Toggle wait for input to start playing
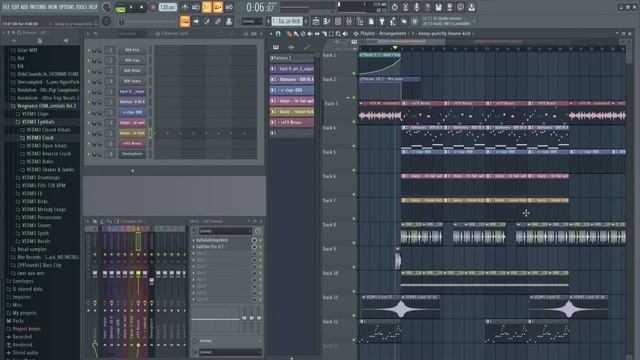The width and height of the screenshot is (640, 360). tap(196, 7)
